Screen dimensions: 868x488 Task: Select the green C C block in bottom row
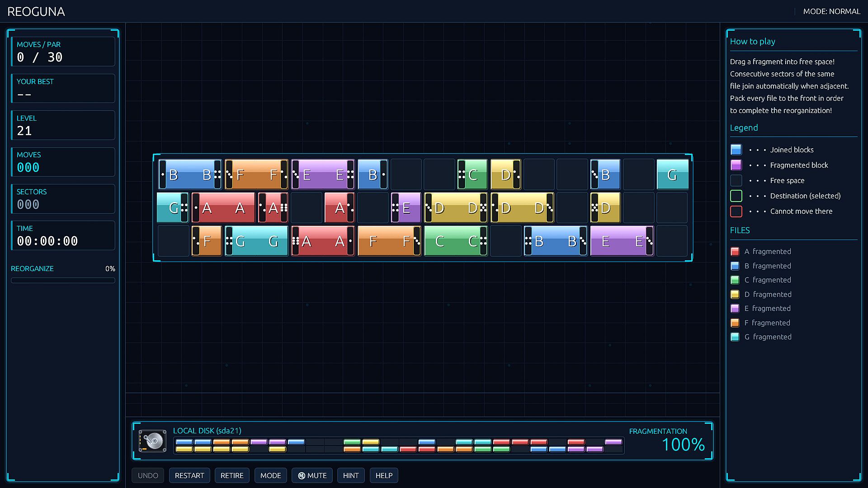point(456,241)
